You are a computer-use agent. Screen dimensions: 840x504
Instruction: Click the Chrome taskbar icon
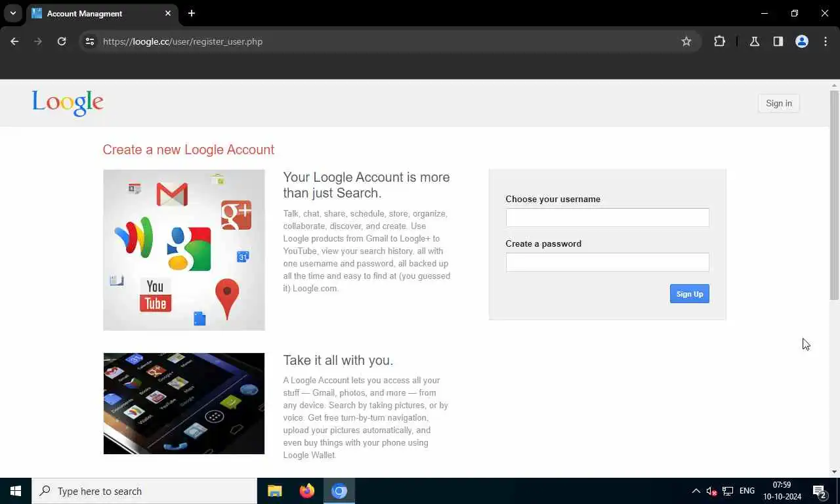[339, 491]
